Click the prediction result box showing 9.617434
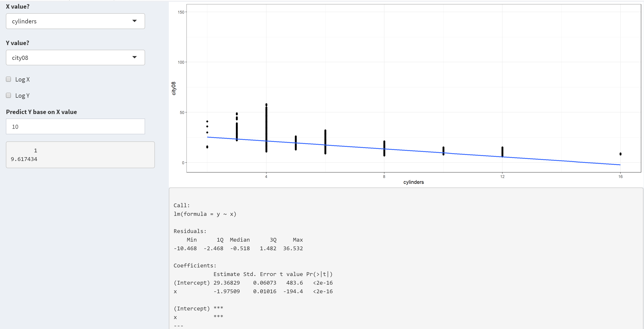This screenshot has height=329, width=644. [80, 154]
